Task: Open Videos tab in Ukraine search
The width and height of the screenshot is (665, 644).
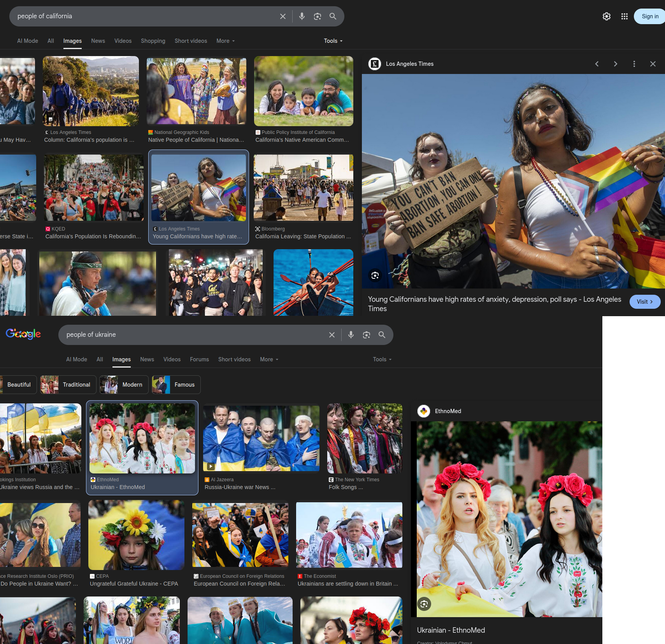Action: click(172, 359)
